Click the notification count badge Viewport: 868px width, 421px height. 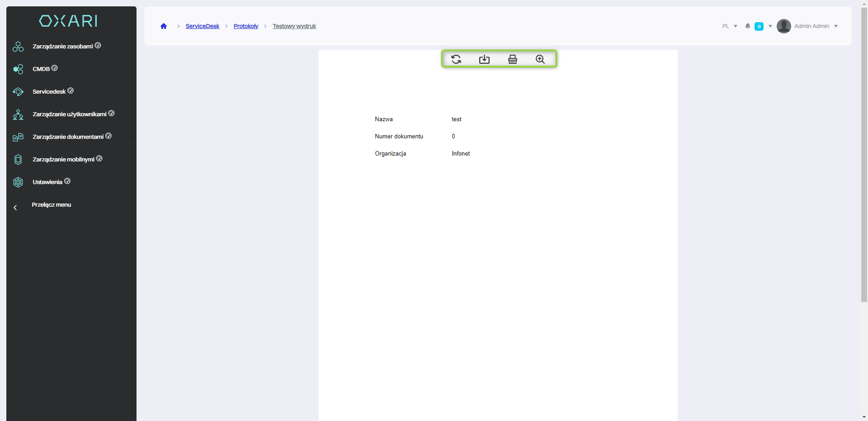point(759,26)
